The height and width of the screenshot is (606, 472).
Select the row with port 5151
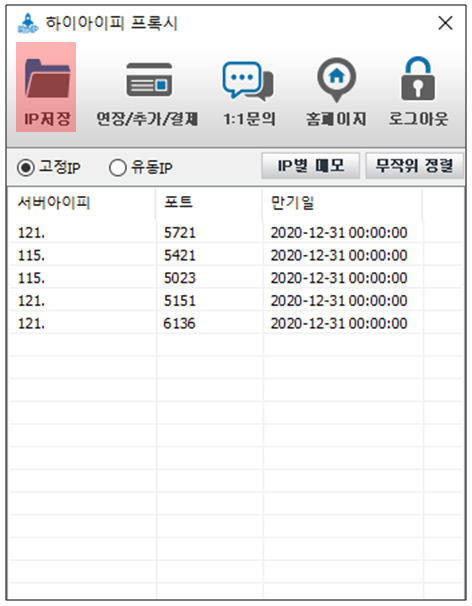236,301
